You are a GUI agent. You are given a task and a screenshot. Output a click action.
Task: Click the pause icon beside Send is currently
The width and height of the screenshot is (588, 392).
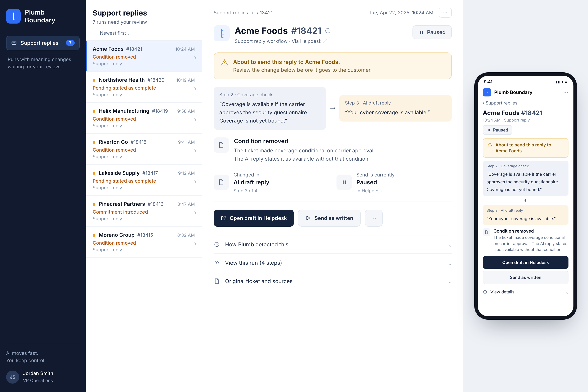[x=344, y=182]
